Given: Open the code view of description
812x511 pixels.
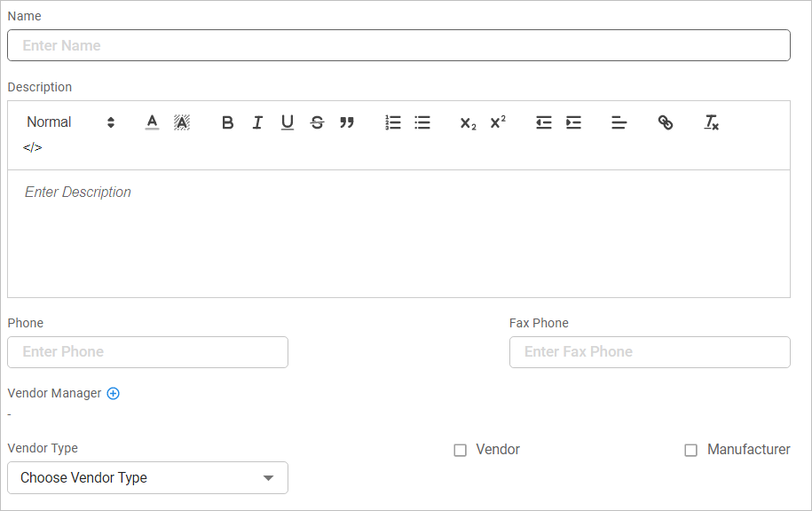Looking at the screenshot, I should pyautogui.click(x=33, y=147).
